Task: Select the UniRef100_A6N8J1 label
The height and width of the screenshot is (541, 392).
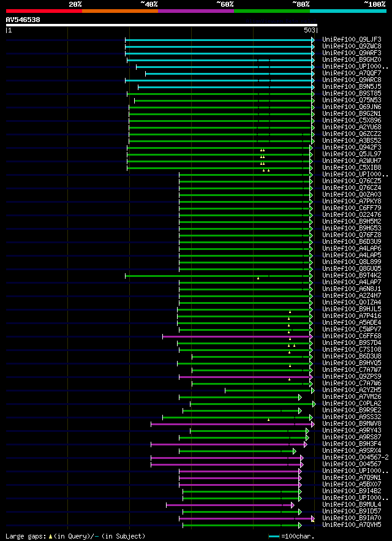Action: tap(352, 289)
